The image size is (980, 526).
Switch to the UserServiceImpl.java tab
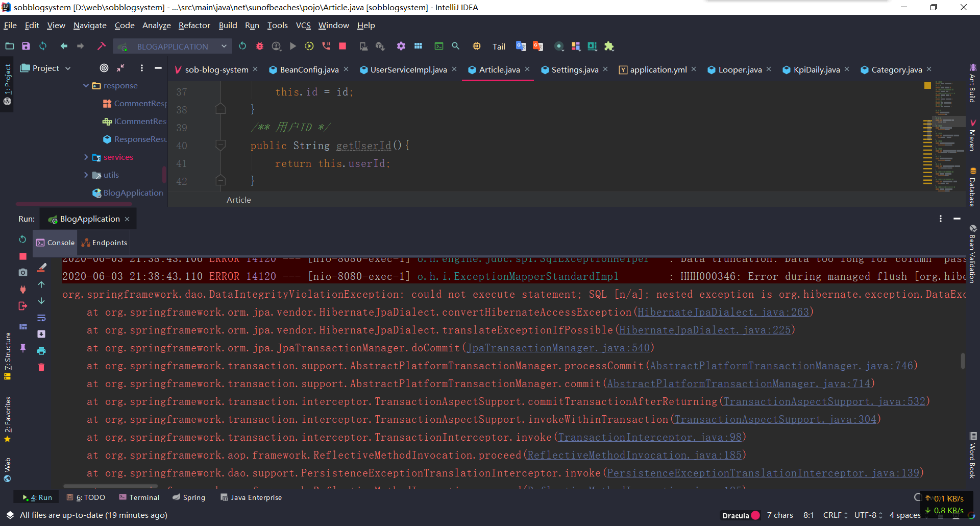pyautogui.click(x=408, y=69)
